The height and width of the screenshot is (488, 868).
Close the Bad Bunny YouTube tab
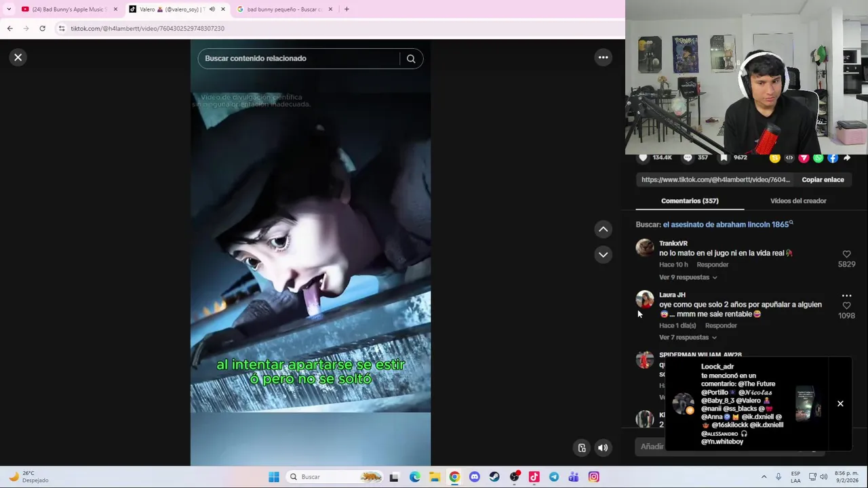tap(115, 9)
